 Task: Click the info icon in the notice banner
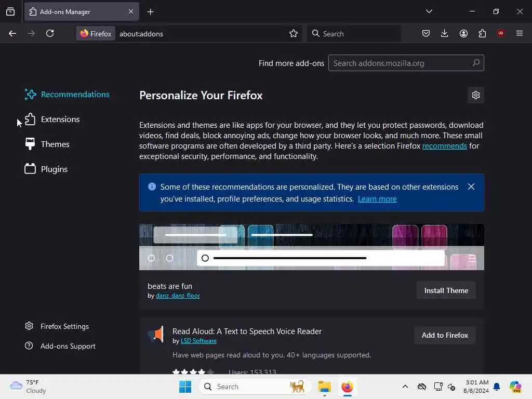click(x=152, y=187)
